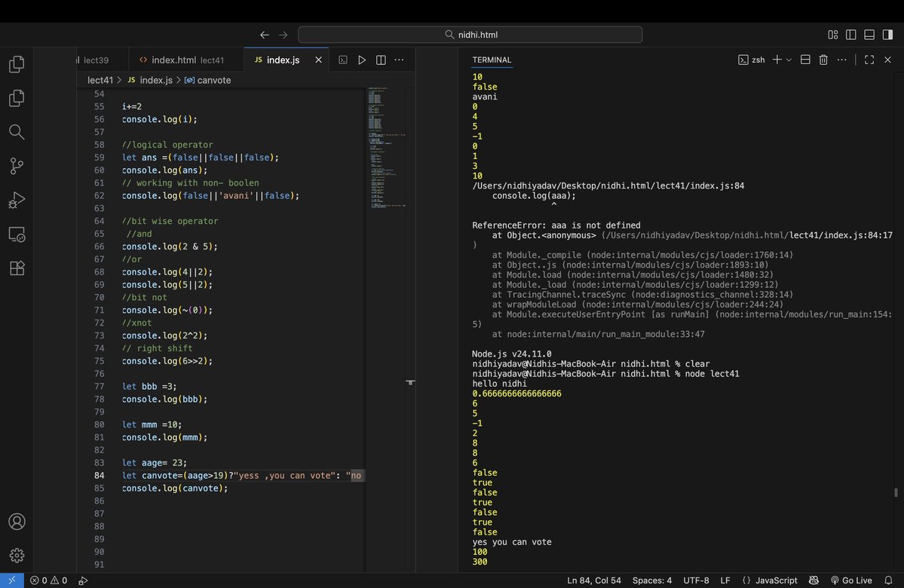Open the Search panel
Viewport: 904px width, 588px height.
click(x=17, y=131)
